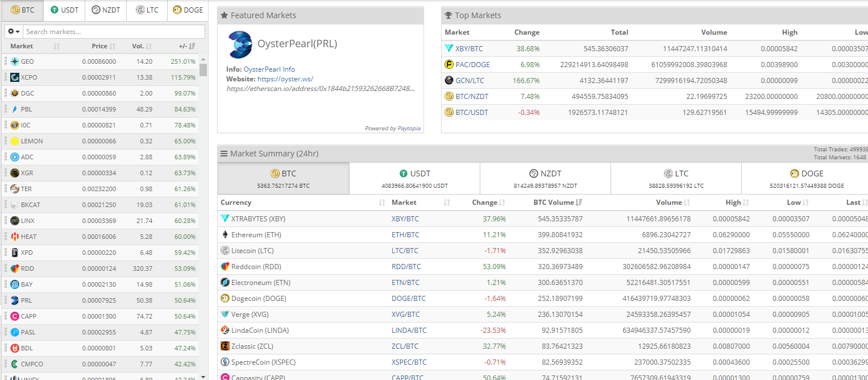Click the PBL coin icon in the sidebar
This screenshot has height=380, width=868.
pos(15,109)
